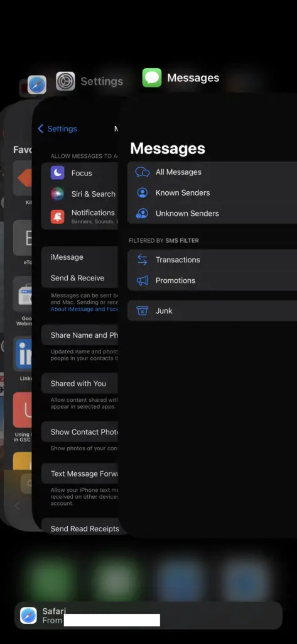The width and height of the screenshot is (297, 644).
Task: Open Siri & Search settings row
Action: [x=80, y=194]
